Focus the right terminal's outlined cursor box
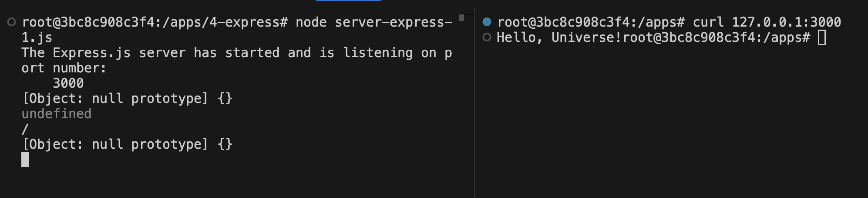 click(x=821, y=38)
